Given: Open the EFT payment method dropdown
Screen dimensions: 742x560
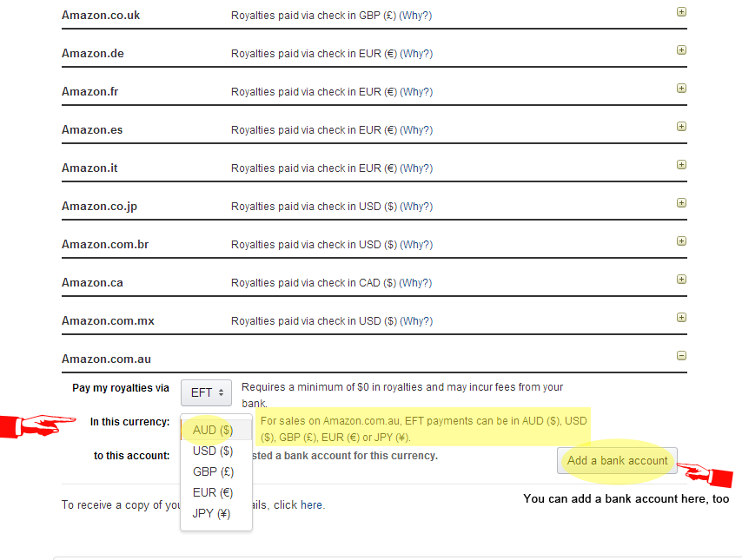Looking at the screenshot, I should point(206,392).
